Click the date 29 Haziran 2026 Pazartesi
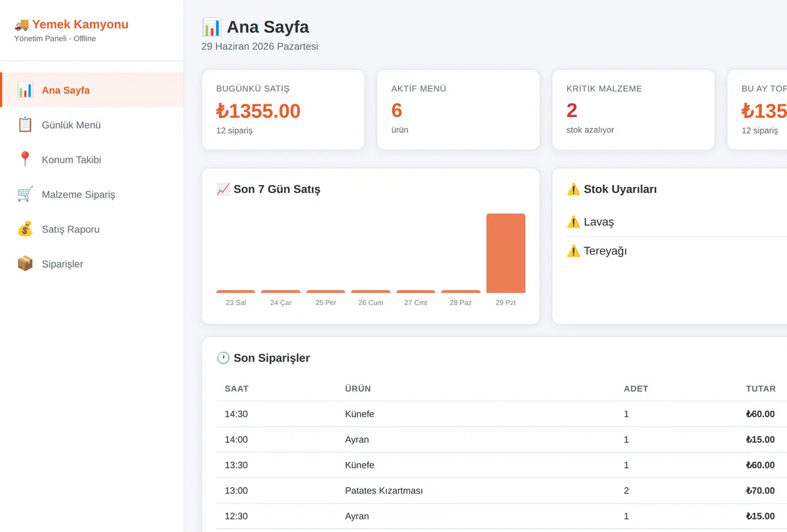 [x=260, y=47]
